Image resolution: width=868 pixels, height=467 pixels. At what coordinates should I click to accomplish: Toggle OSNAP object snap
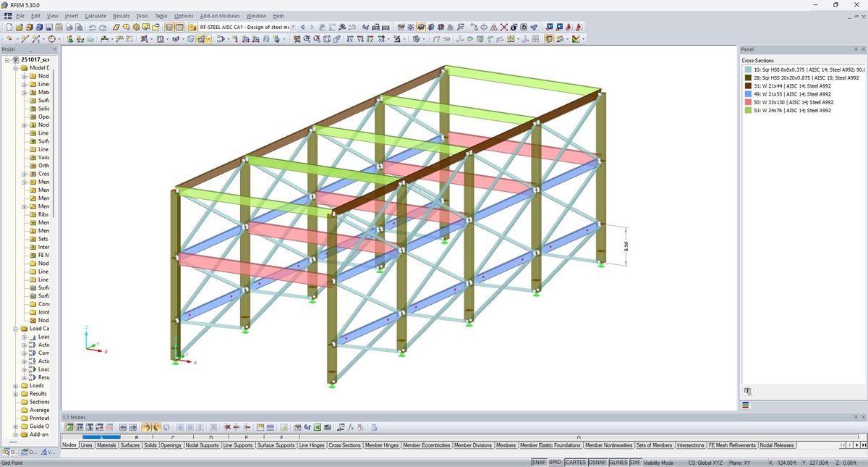(x=598, y=462)
